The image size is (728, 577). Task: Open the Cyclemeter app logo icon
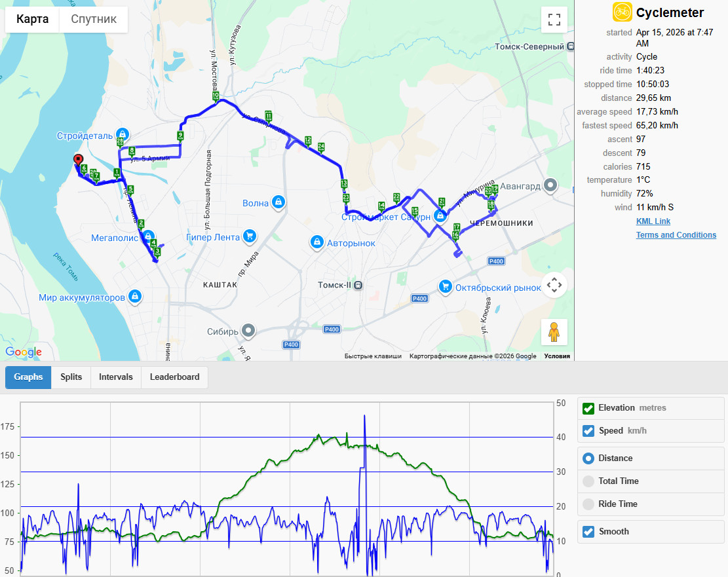tap(622, 12)
